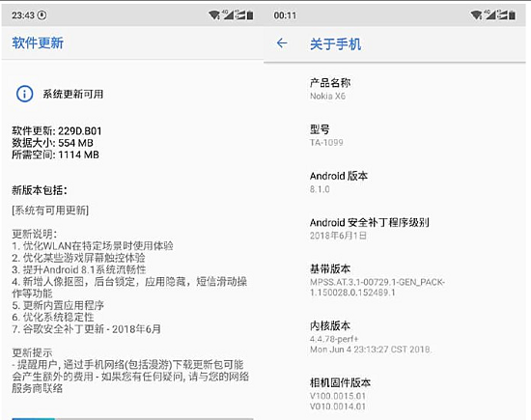Viewport: 531px width, 420px height.
Task: Tap the 基带版本 entry
Action: click(x=395, y=280)
